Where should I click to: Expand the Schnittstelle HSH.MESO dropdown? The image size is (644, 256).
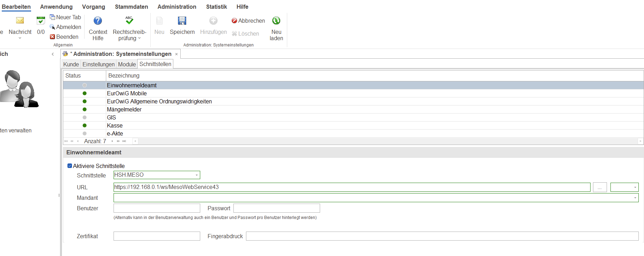197,175
